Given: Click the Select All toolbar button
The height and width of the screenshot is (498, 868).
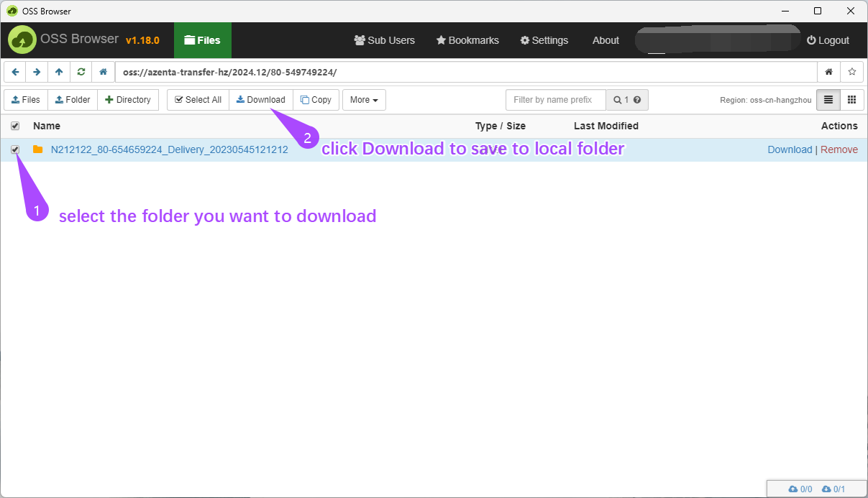Looking at the screenshot, I should coord(198,100).
